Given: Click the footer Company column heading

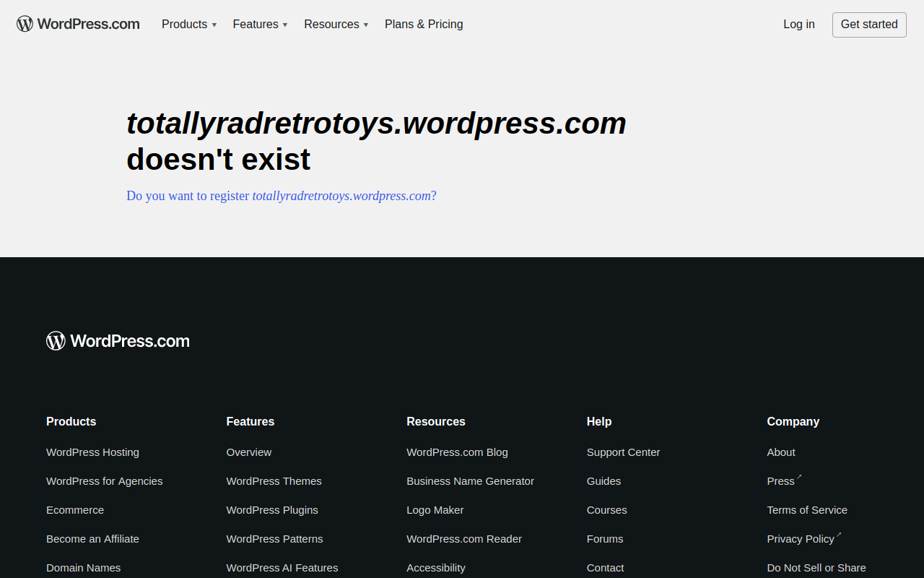Looking at the screenshot, I should click(793, 422).
